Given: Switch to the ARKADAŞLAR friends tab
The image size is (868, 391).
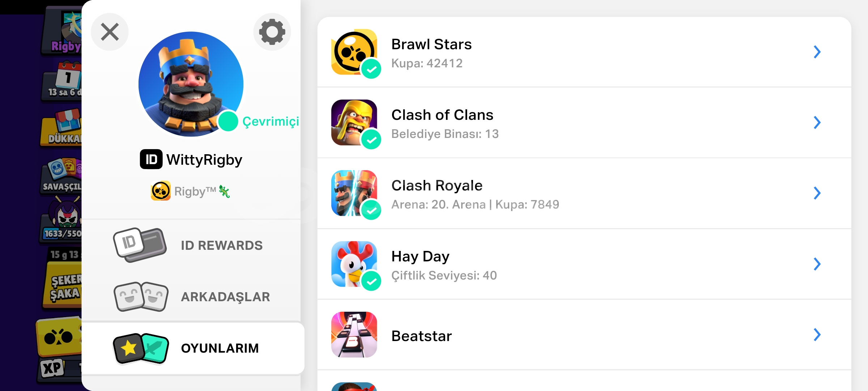Looking at the screenshot, I should [191, 297].
